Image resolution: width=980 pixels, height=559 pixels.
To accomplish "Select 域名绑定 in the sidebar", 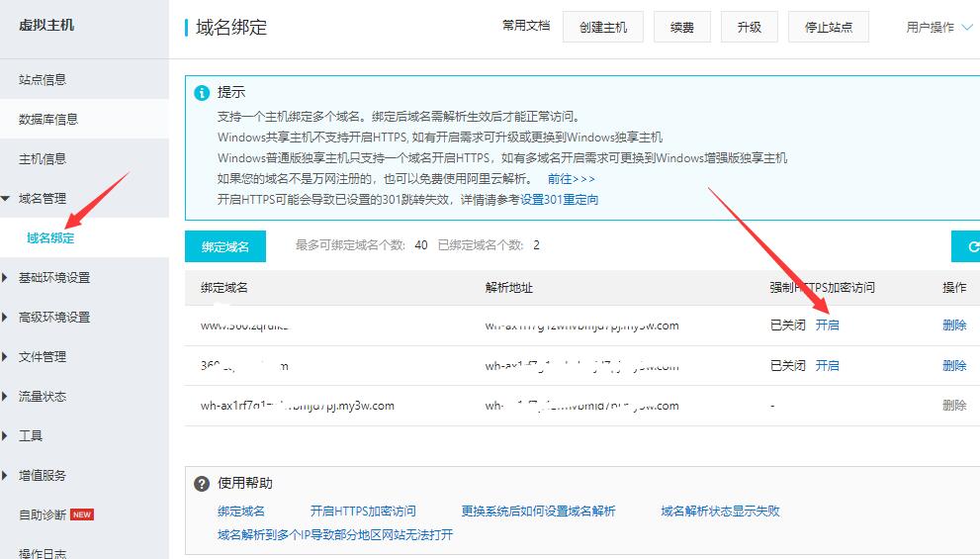I will [50, 238].
